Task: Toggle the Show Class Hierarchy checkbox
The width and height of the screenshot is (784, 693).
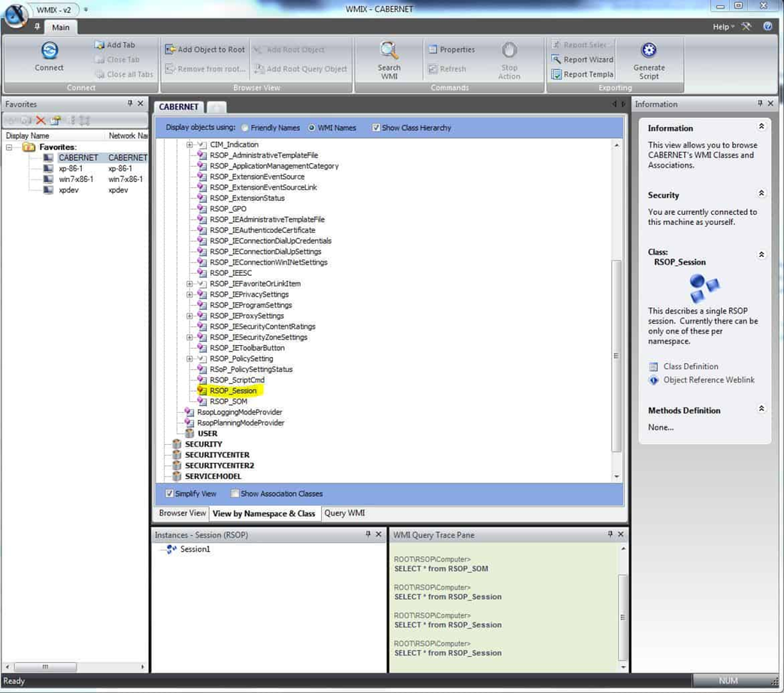Action: click(376, 129)
